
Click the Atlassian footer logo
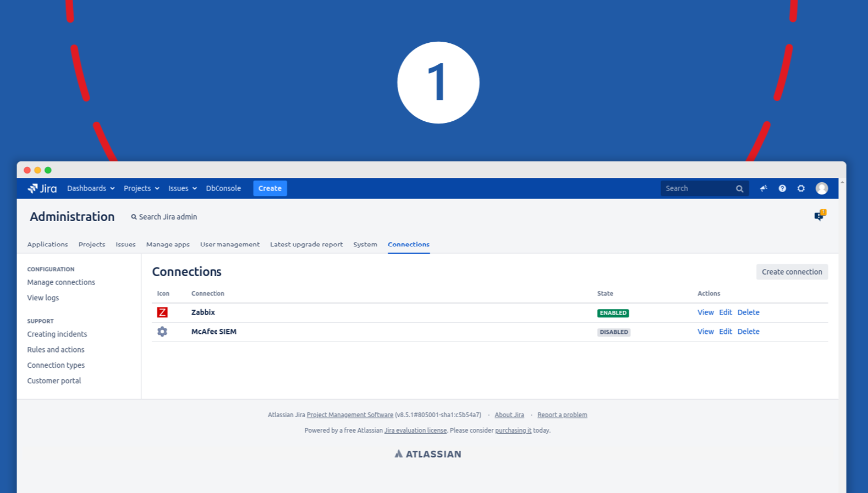(x=427, y=454)
